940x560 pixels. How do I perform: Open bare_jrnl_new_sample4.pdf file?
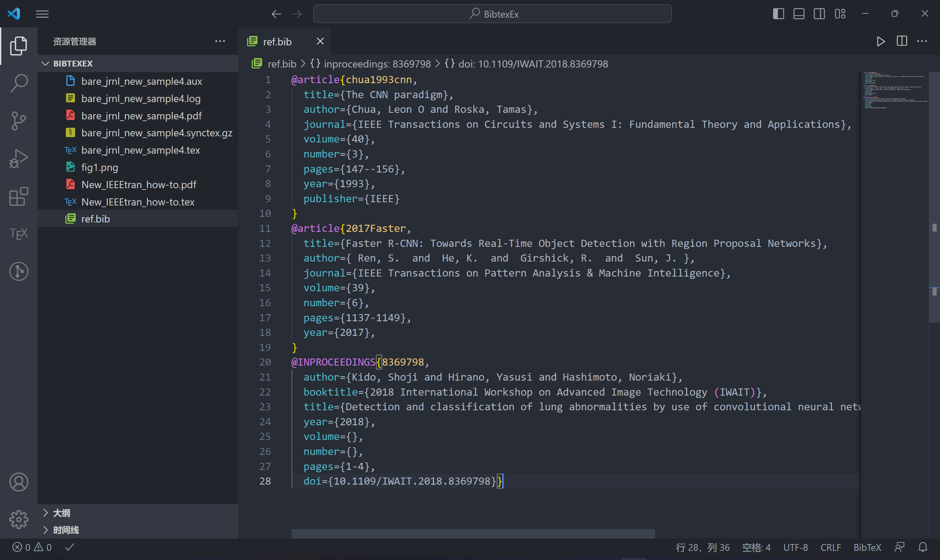click(138, 115)
